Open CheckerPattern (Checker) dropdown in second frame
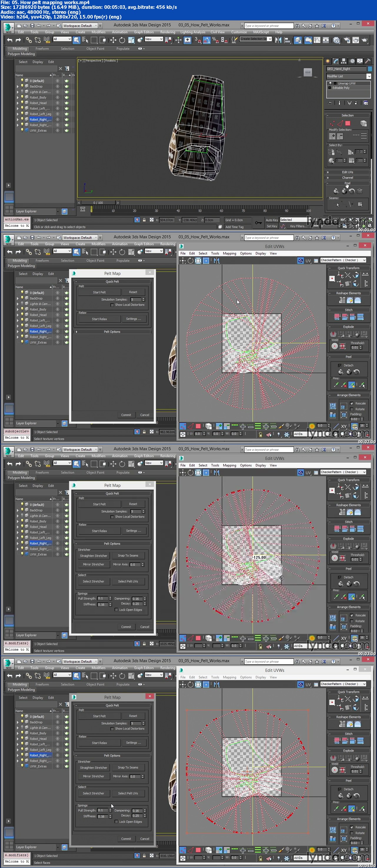377x868 pixels. coord(343,260)
